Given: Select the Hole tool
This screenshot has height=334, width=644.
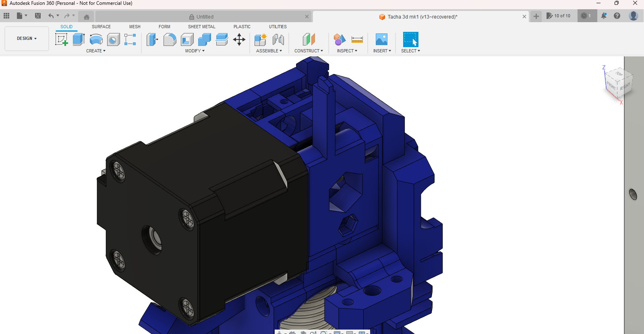Looking at the screenshot, I should pyautogui.click(x=114, y=39).
